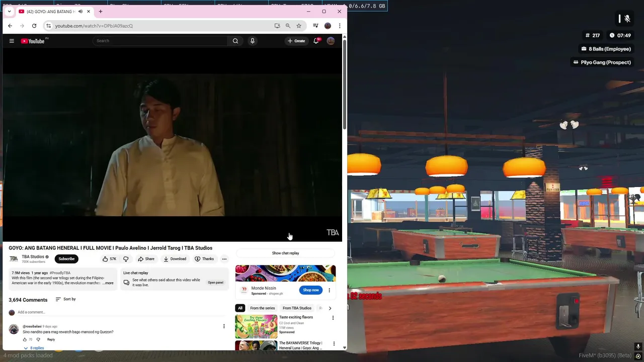
Task: Select the All filter chip
Action: click(x=240, y=308)
